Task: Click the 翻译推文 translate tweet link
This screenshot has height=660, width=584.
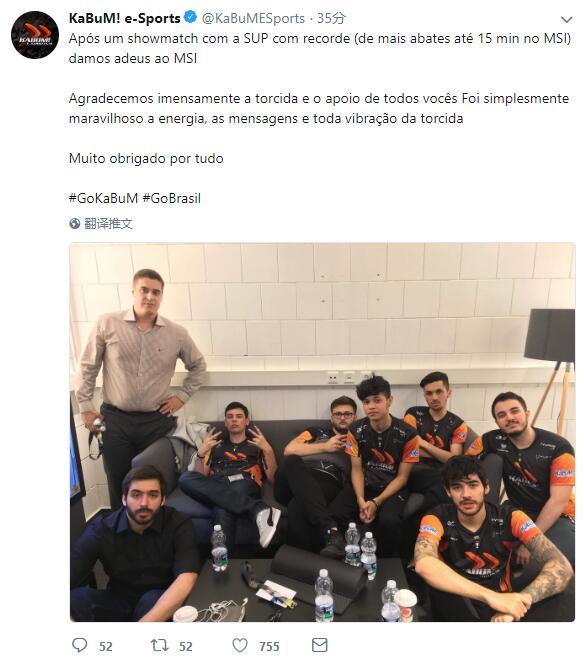Action: pos(108,224)
